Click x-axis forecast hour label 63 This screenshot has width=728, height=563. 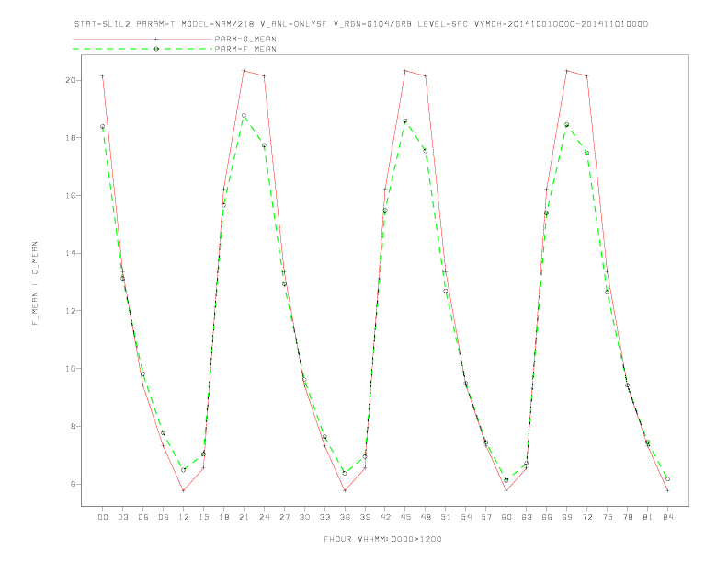point(527,517)
